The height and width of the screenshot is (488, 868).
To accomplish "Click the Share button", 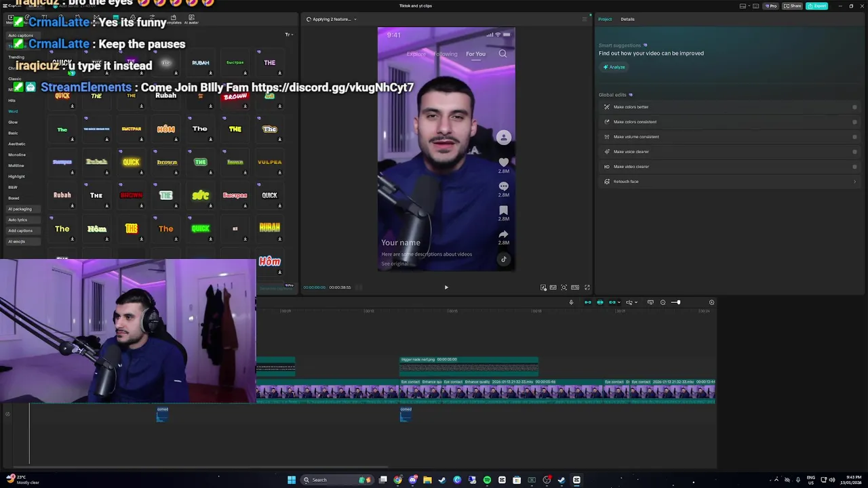I will pos(792,6).
